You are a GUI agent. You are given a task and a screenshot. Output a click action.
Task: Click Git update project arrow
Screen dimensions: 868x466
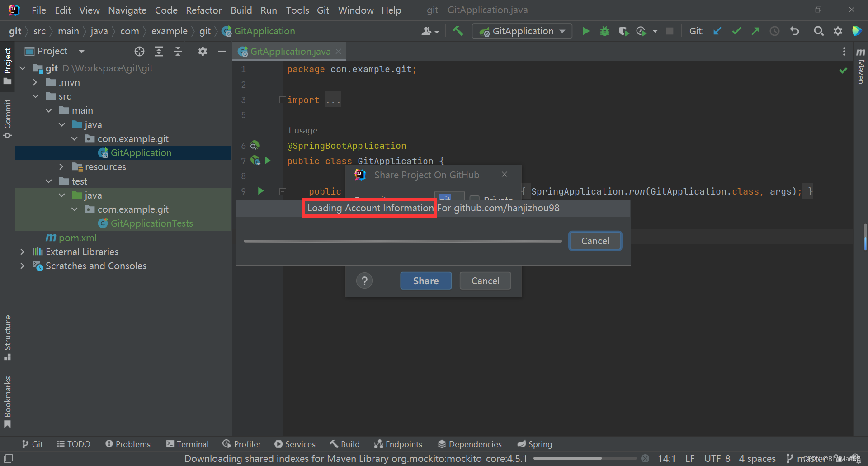tap(717, 31)
